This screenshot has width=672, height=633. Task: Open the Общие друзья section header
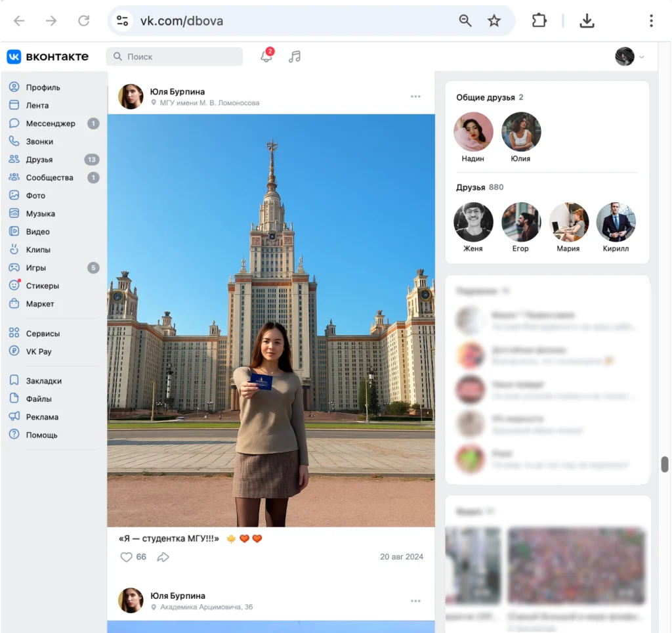coord(486,97)
